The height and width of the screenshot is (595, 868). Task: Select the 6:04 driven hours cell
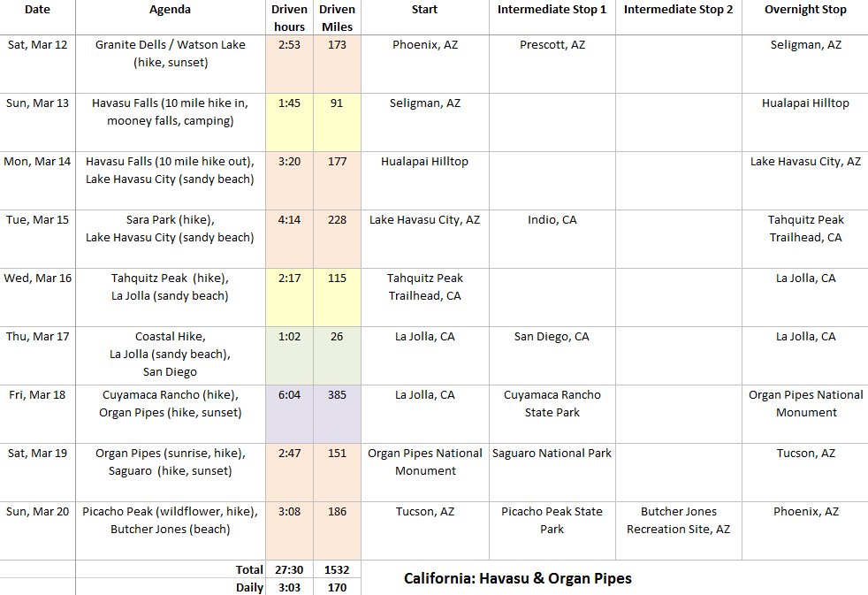(289, 395)
